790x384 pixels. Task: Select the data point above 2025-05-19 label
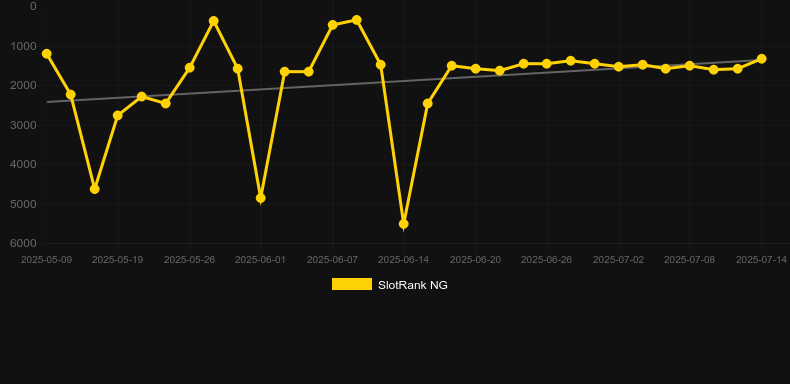click(118, 115)
